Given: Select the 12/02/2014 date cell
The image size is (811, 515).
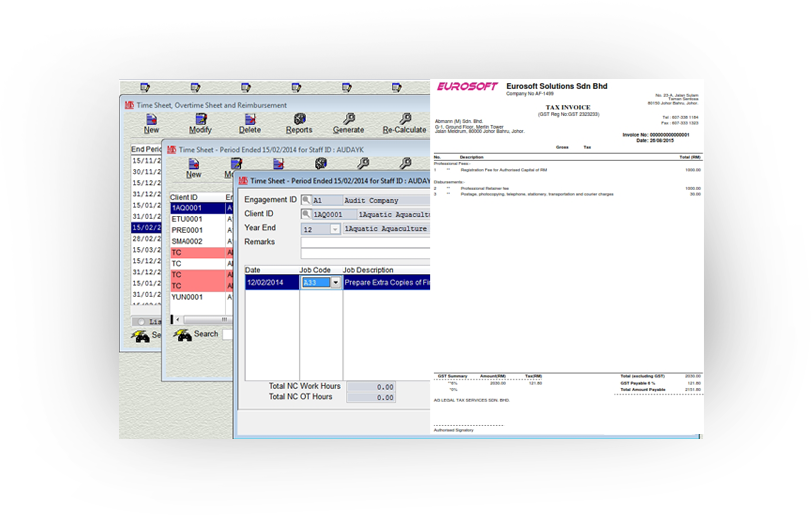Looking at the screenshot, I should click(272, 282).
